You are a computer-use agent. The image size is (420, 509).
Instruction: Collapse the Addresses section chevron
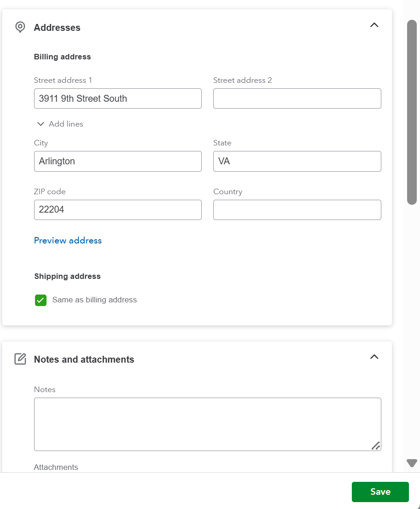tap(374, 25)
